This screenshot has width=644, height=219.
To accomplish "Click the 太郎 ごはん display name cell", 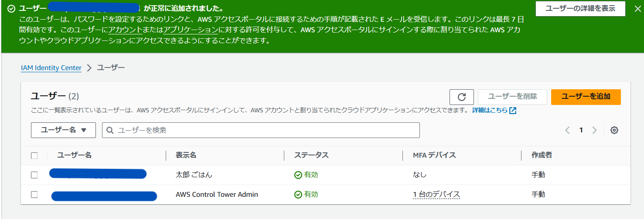I will coord(194,175).
